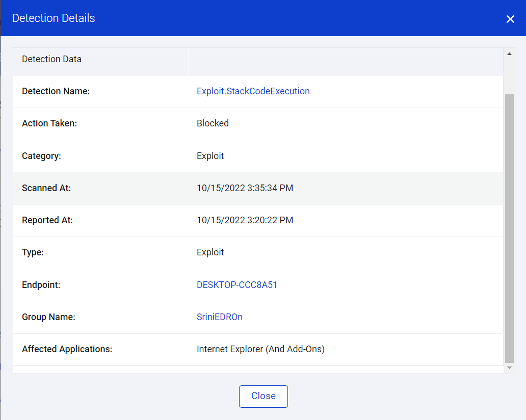
Task: Click the Action Taken label
Action: click(x=49, y=123)
